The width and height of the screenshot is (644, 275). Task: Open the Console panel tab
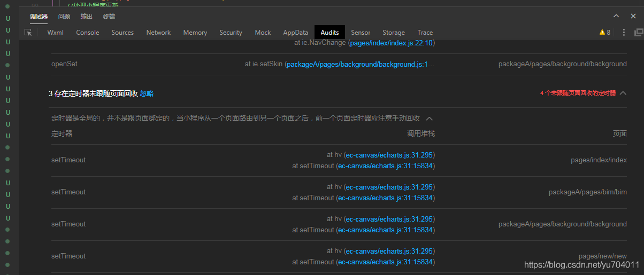(x=88, y=33)
